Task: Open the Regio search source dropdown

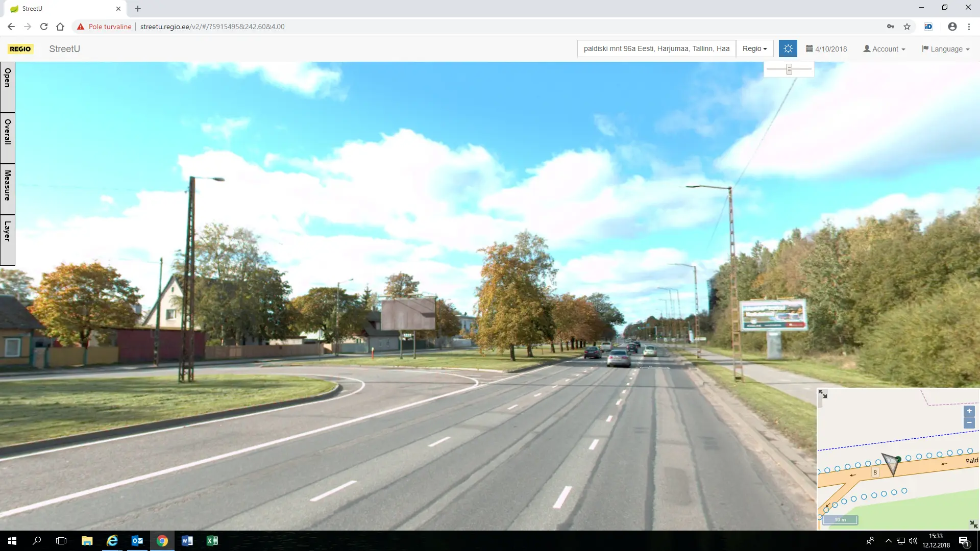Action: click(754, 48)
